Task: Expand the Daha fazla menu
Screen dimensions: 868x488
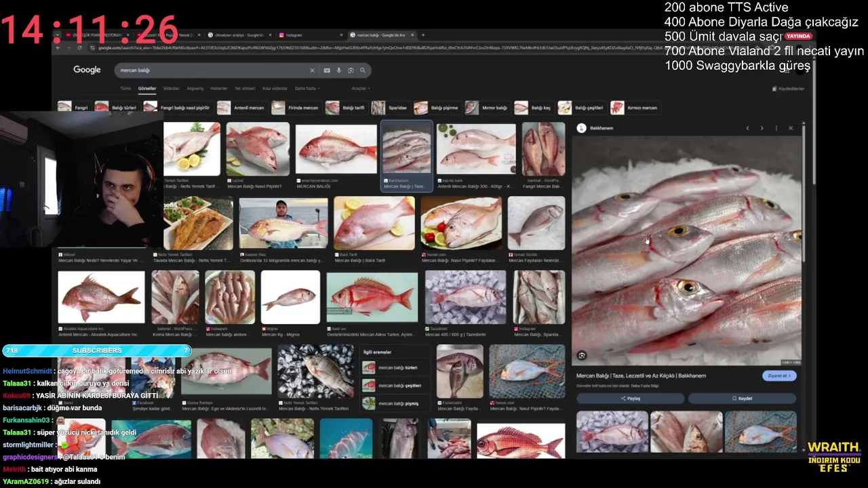Action: point(307,89)
